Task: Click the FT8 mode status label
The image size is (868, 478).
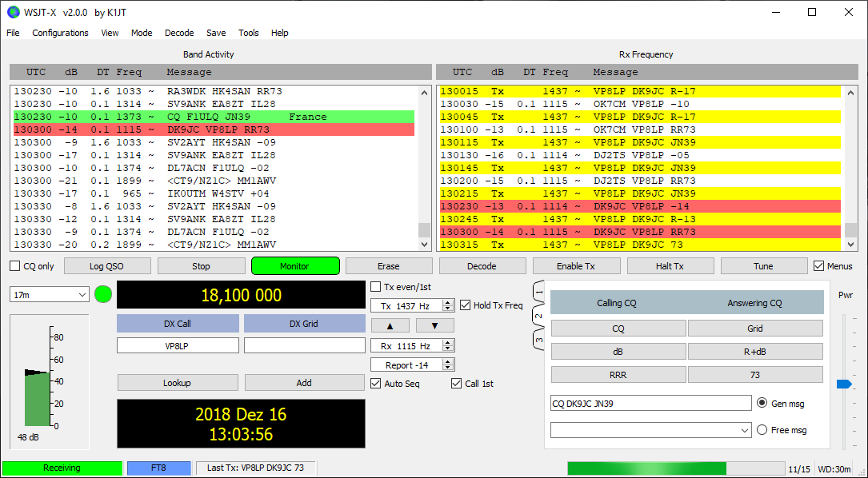Action: [x=159, y=468]
